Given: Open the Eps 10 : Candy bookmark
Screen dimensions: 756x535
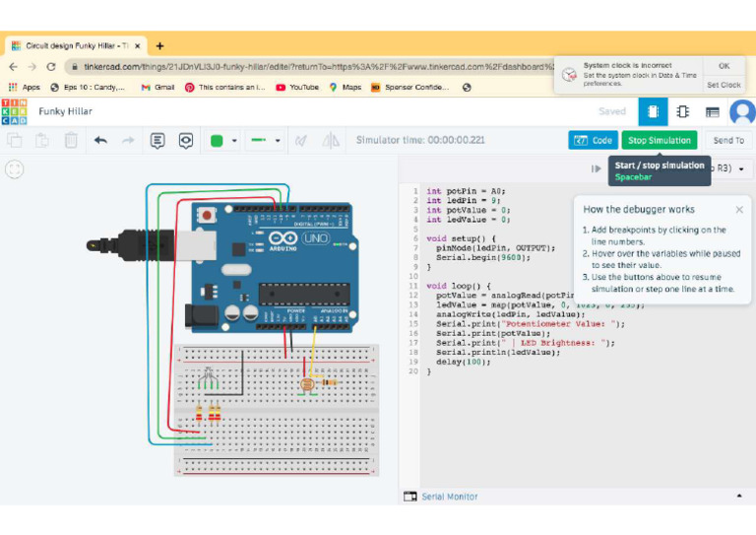Looking at the screenshot, I should [88, 88].
